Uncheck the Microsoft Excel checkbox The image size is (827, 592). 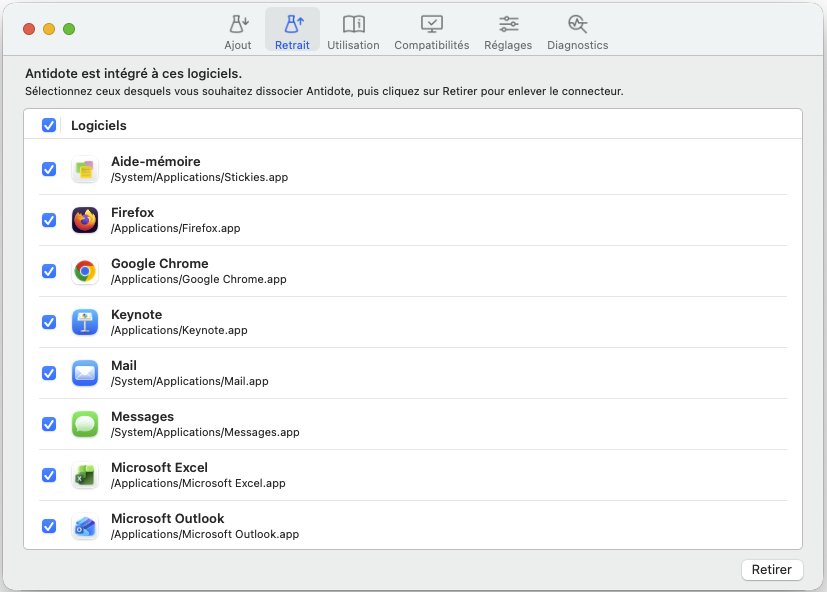click(49, 475)
